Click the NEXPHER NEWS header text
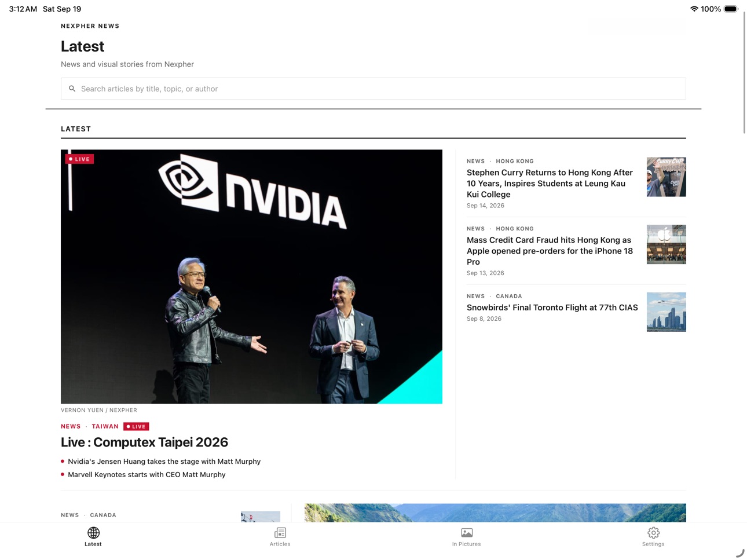Viewport: 747px width, 560px height. [x=90, y=26]
